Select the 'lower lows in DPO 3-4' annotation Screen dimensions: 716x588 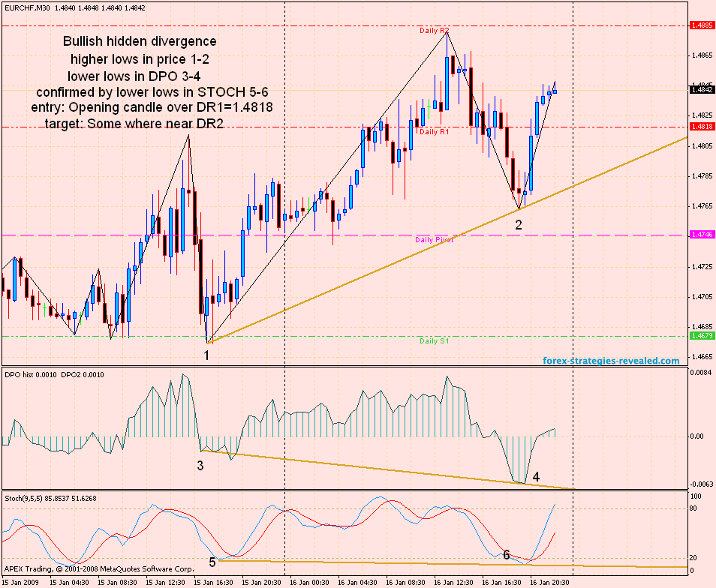[134, 76]
